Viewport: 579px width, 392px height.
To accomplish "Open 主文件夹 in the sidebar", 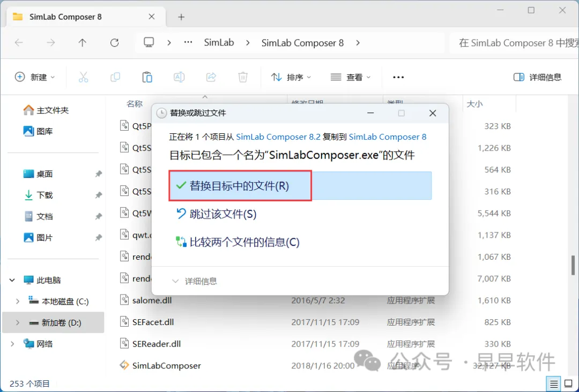I will tap(46, 110).
